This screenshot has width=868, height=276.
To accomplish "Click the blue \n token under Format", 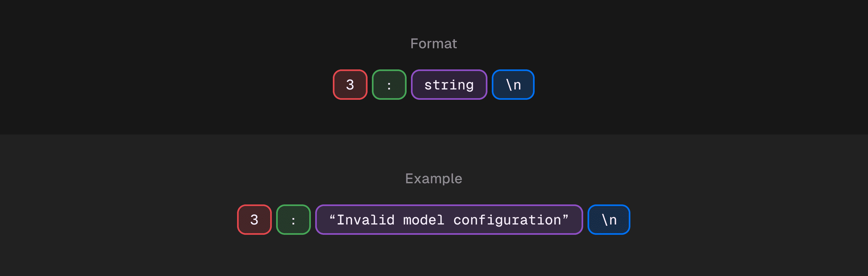I will pos(513,85).
